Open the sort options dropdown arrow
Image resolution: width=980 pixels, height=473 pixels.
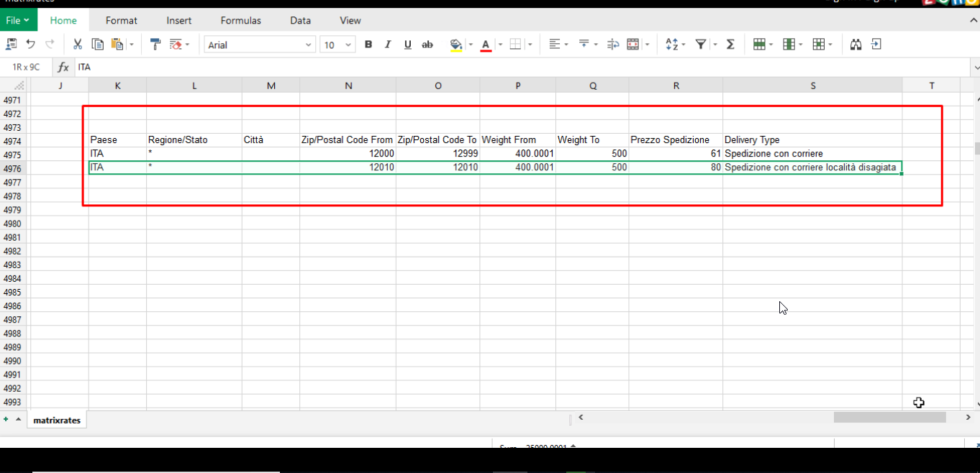[684, 45]
